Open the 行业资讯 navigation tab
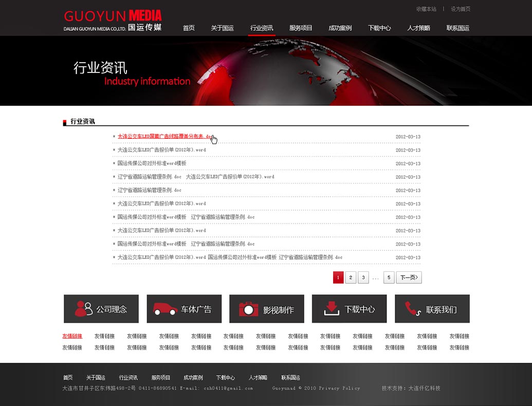532x406 pixels. 262,28
